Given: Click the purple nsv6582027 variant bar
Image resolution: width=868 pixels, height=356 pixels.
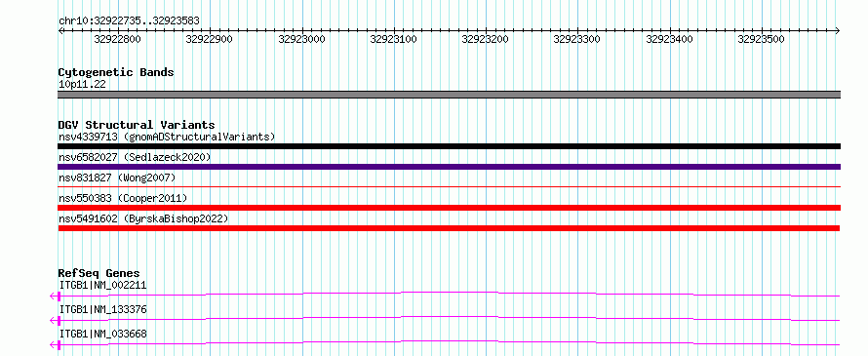Looking at the screenshot, I should click(x=449, y=167).
